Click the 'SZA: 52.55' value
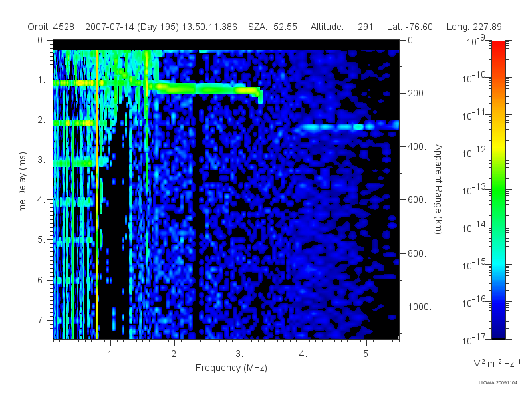This screenshot has height=399, width=532. coord(273,27)
